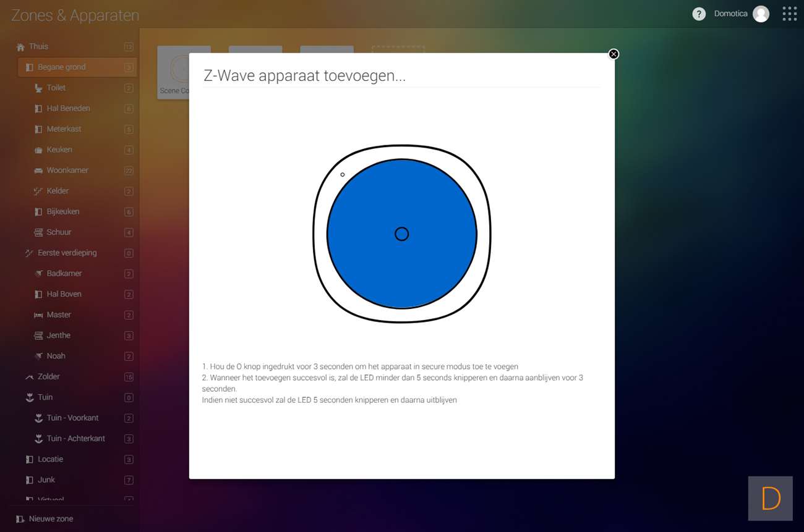This screenshot has height=532, width=804.
Task: Click the icon beside Jenthe
Action: click(x=38, y=336)
